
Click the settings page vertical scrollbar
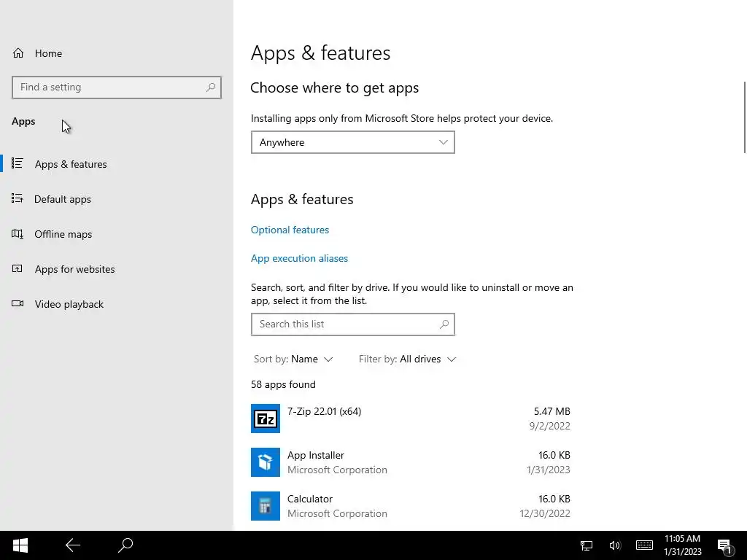pyautogui.click(x=744, y=117)
